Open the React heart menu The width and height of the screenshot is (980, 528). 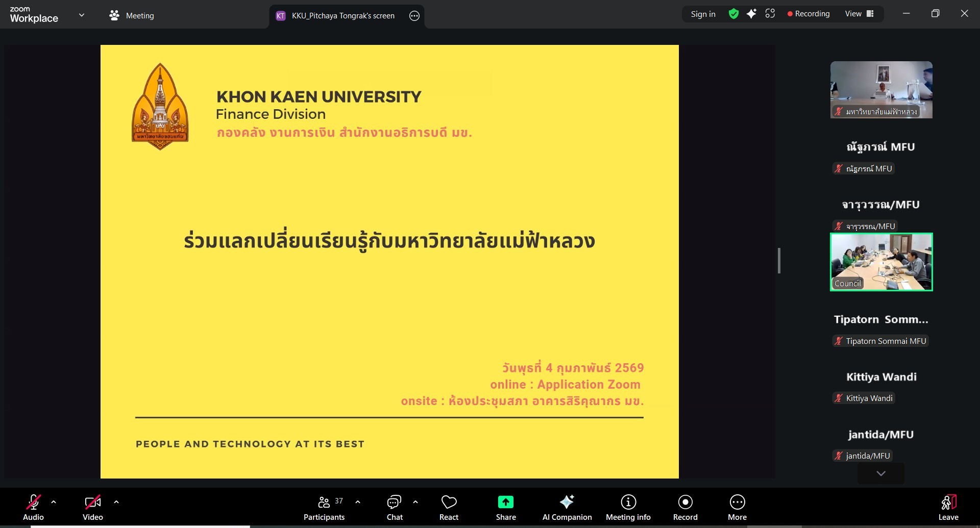(449, 508)
